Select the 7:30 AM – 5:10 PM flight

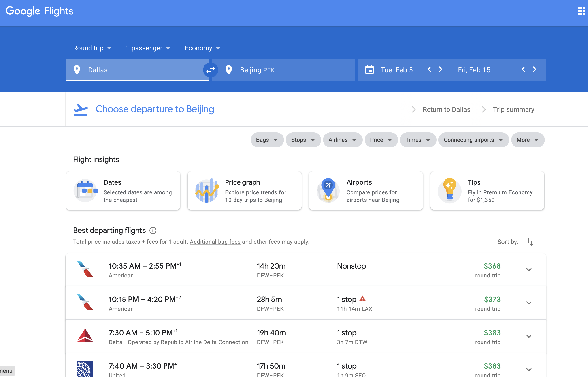tap(306, 336)
